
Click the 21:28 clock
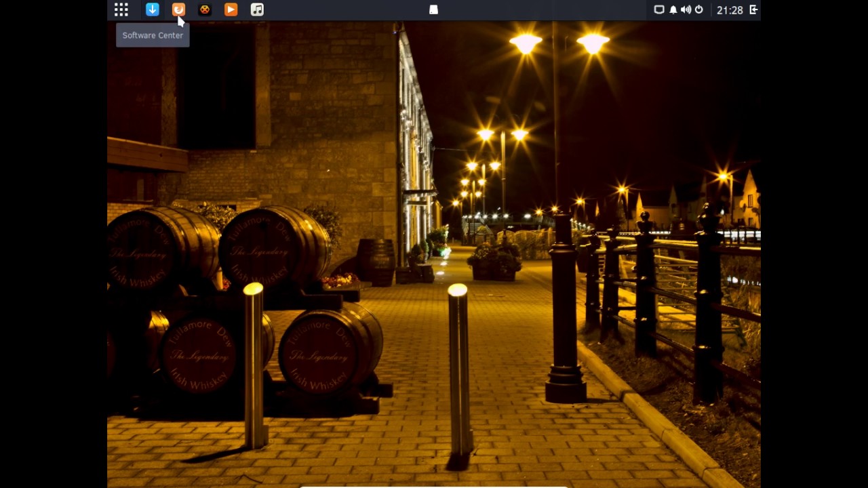click(730, 10)
